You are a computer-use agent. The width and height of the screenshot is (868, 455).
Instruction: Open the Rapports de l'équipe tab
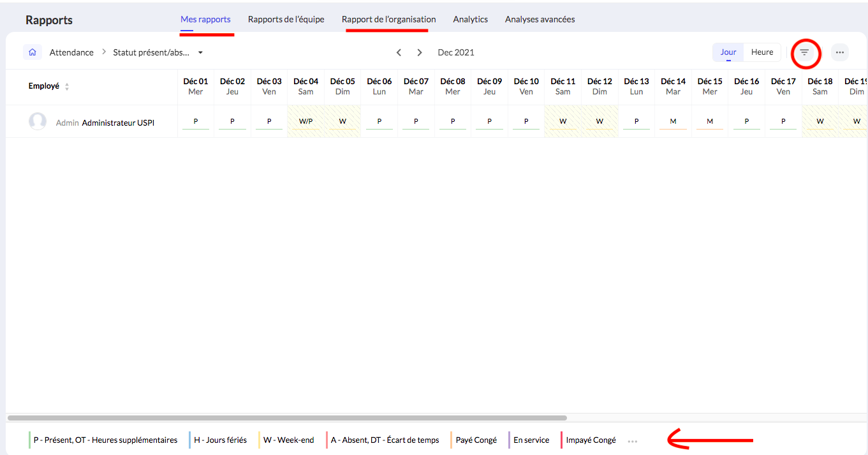[286, 19]
